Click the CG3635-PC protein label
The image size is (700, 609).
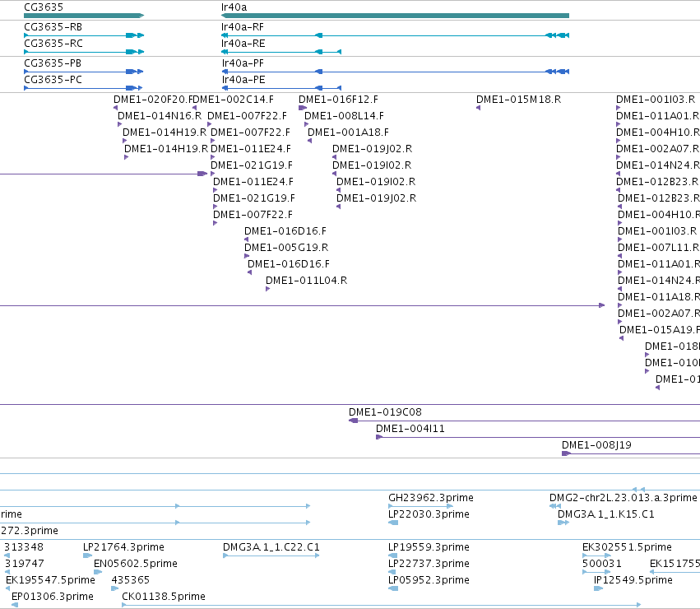pos(53,80)
